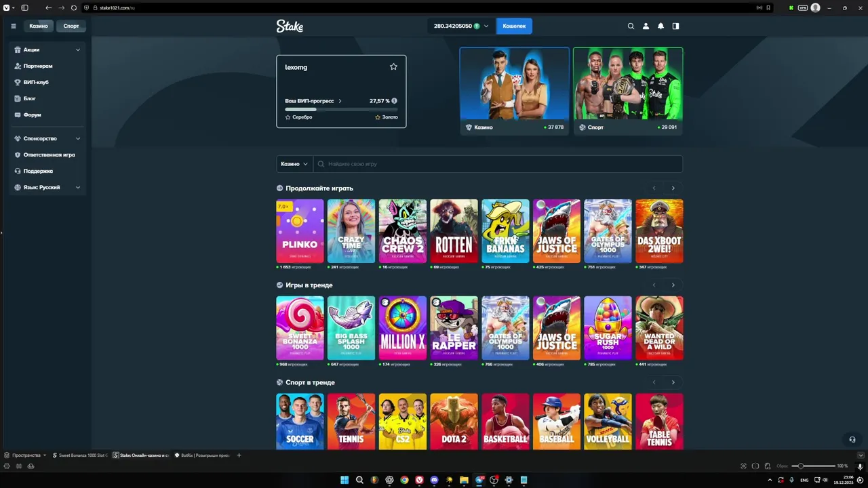This screenshot has width=868, height=488.
Task: Open the hamburger sidebar menu
Action: click(13, 26)
